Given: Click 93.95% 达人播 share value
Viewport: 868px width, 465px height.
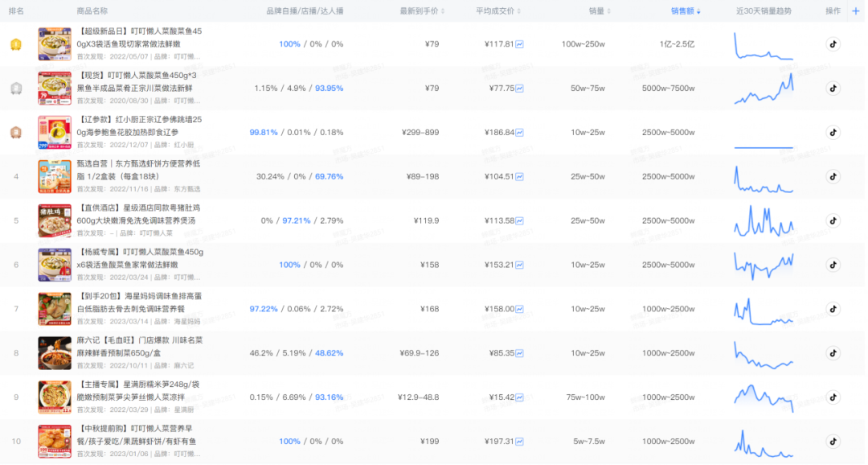Looking at the screenshot, I should (x=330, y=88).
